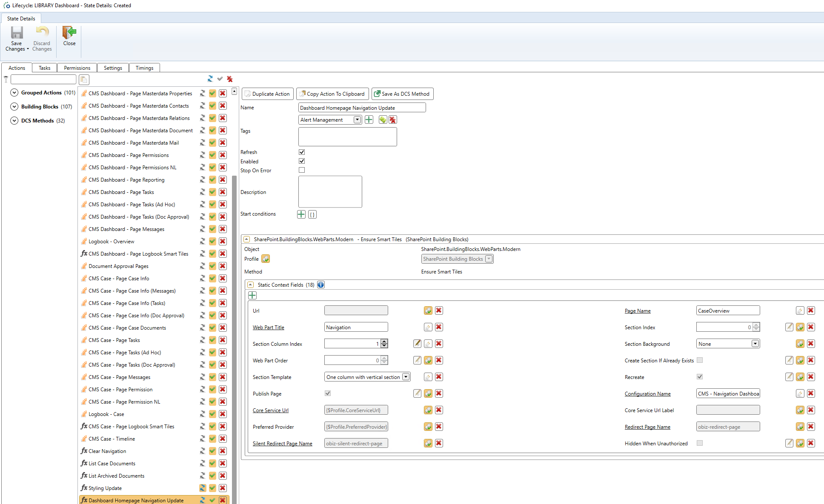Click the Save As DCS Method button

pos(402,94)
